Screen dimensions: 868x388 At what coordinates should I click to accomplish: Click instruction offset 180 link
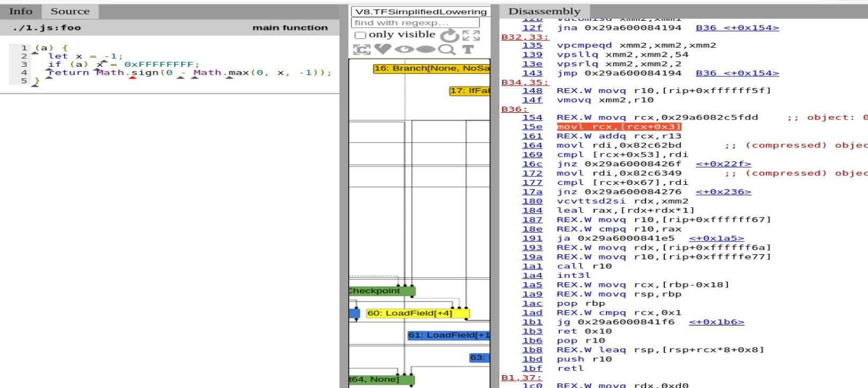(x=532, y=201)
